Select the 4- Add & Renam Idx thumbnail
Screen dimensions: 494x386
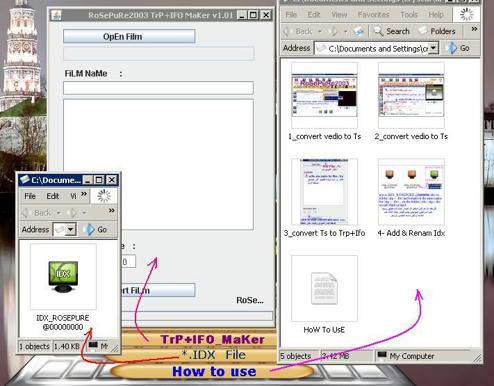point(411,192)
